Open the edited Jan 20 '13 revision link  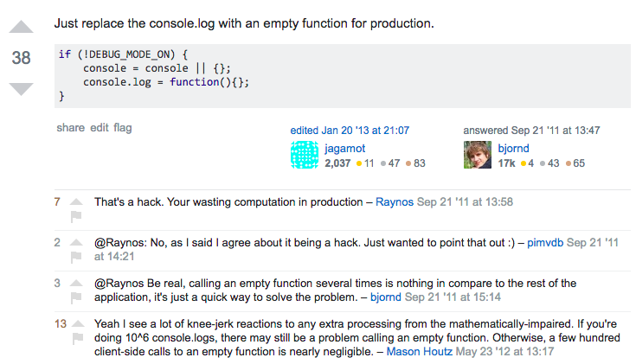coord(350,131)
